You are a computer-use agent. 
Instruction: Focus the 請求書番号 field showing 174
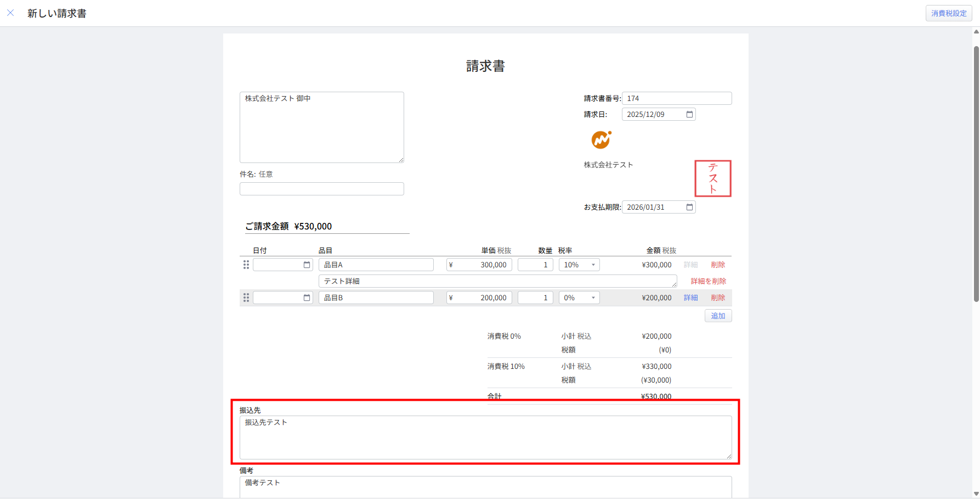pos(677,98)
